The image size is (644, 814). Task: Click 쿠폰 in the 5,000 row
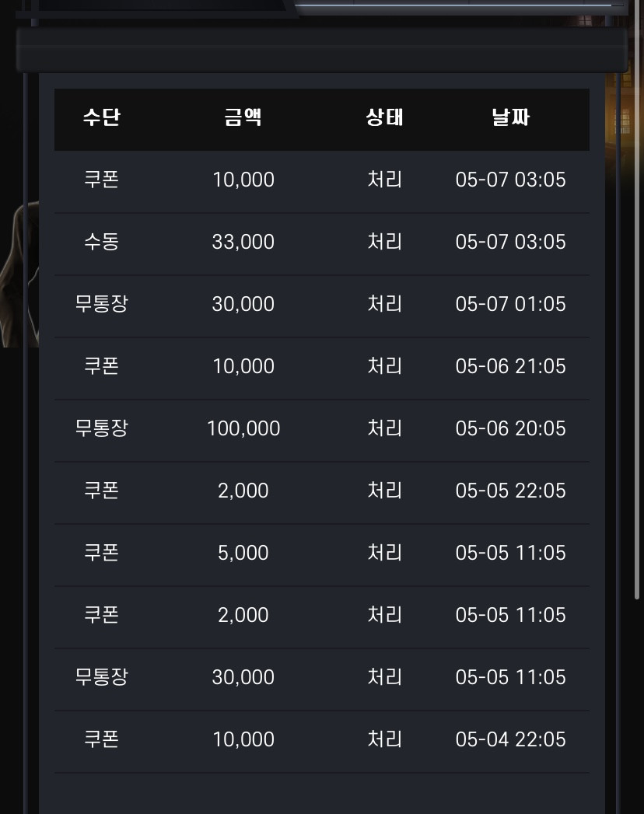pyautogui.click(x=102, y=553)
